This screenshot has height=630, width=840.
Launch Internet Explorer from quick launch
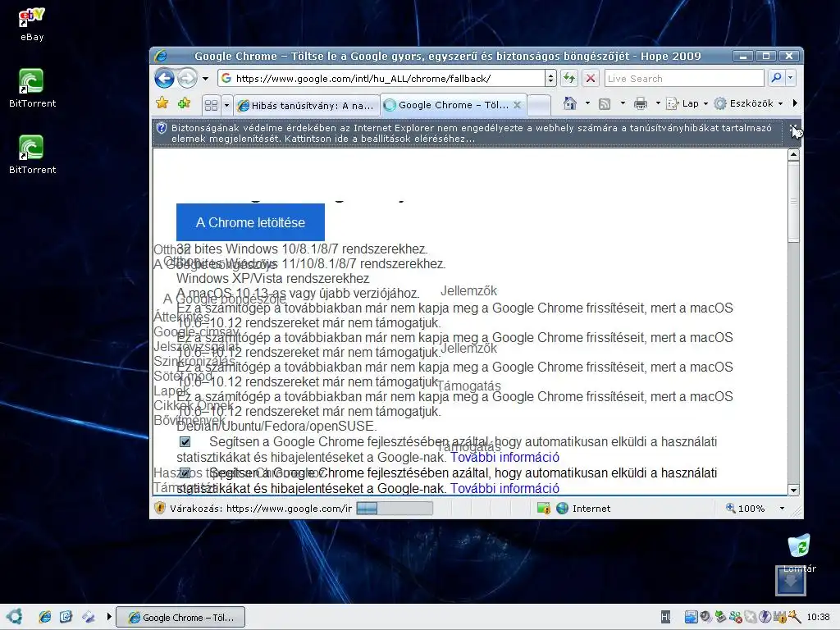(x=45, y=617)
